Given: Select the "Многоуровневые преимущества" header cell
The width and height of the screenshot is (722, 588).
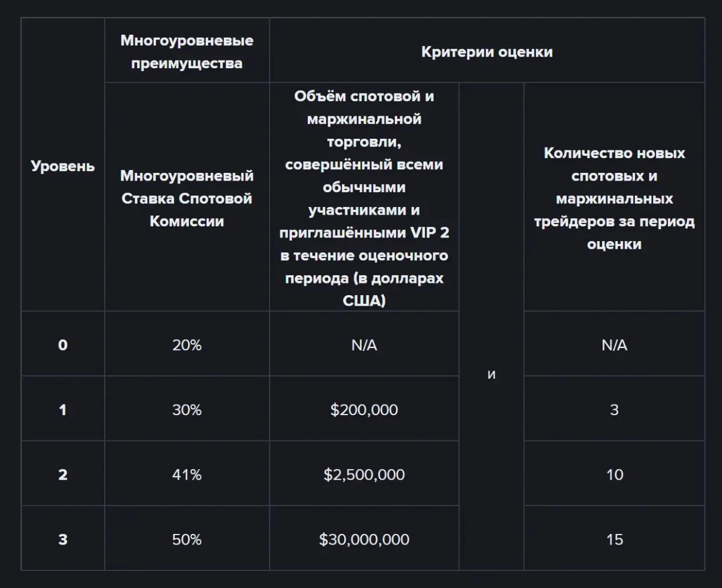Looking at the screenshot, I should pyautogui.click(x=187, y=52).
